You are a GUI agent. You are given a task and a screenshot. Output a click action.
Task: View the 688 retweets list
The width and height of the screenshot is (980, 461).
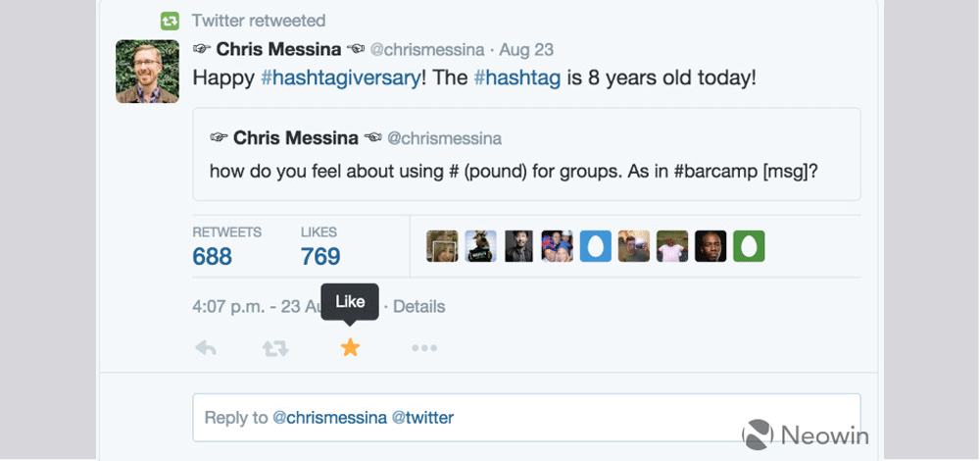tap(213, 256)
